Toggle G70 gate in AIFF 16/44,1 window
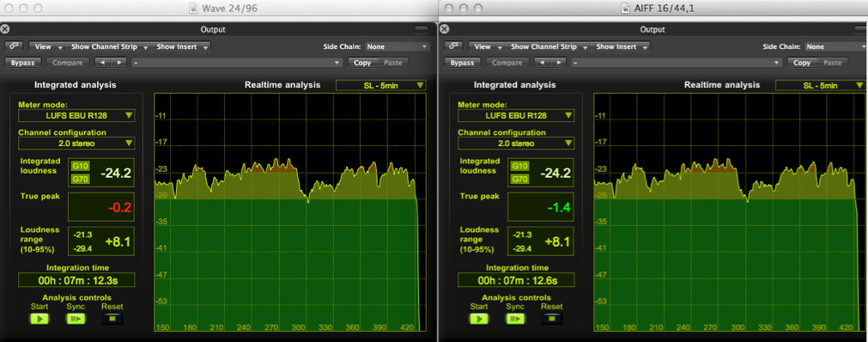 (519, 179)
